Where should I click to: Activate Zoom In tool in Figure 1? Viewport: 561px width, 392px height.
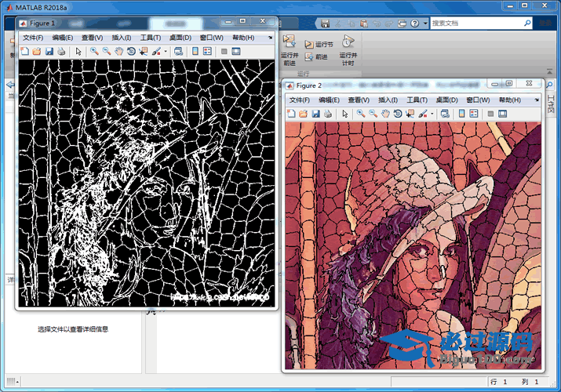[x=94, y=52]
